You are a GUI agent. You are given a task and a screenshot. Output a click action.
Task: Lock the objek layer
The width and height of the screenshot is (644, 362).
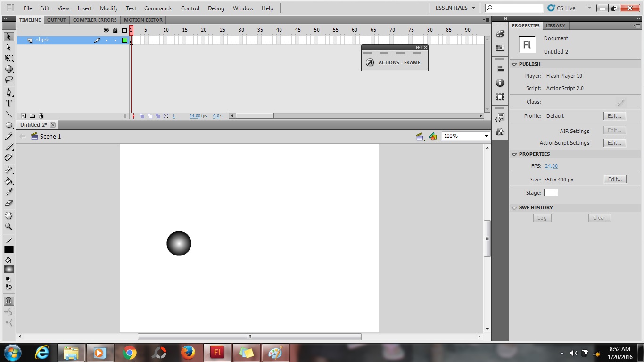tap(115, 40)
